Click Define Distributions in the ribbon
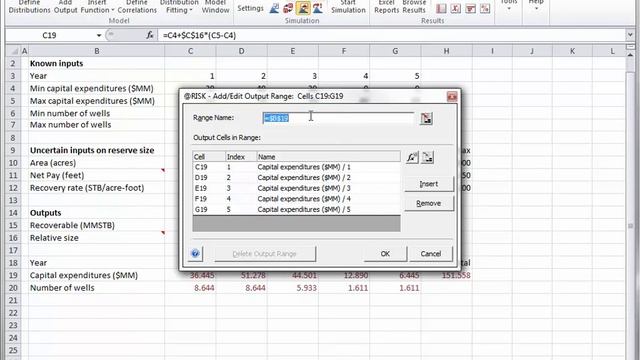 coord(29,7)
